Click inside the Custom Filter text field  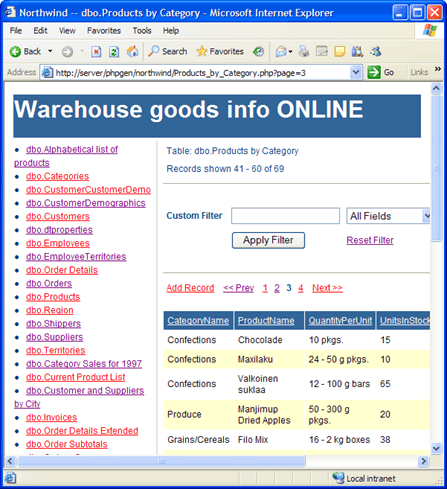(286, 216)
